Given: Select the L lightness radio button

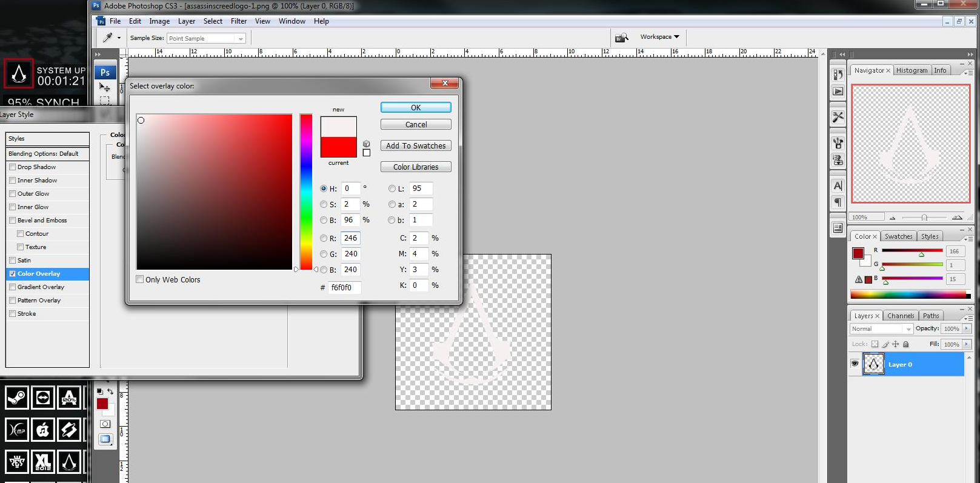Looking at the screenshot, I should tap(392, 188).
